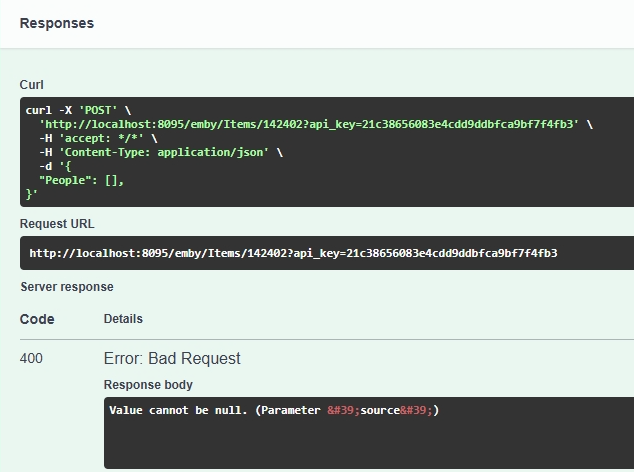Click the curl -X 'POST' line
Screen dimensions: 634x472
click(x=78, y=110)
